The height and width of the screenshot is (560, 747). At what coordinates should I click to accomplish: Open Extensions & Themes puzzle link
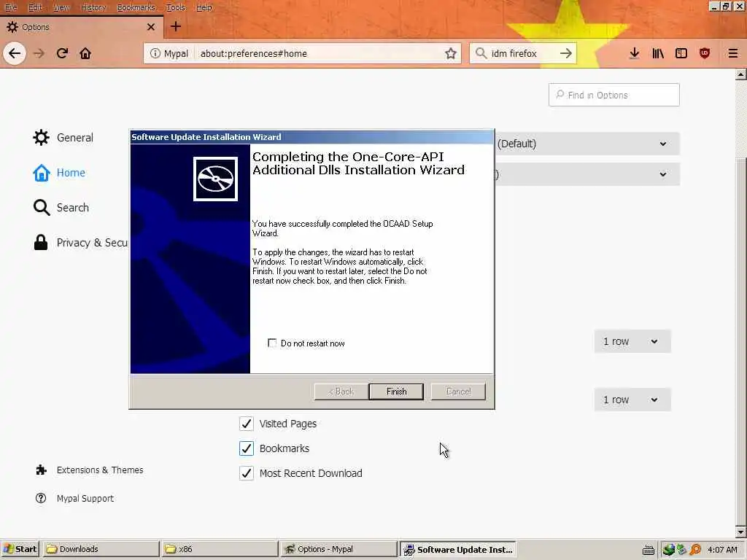[89, 470]
